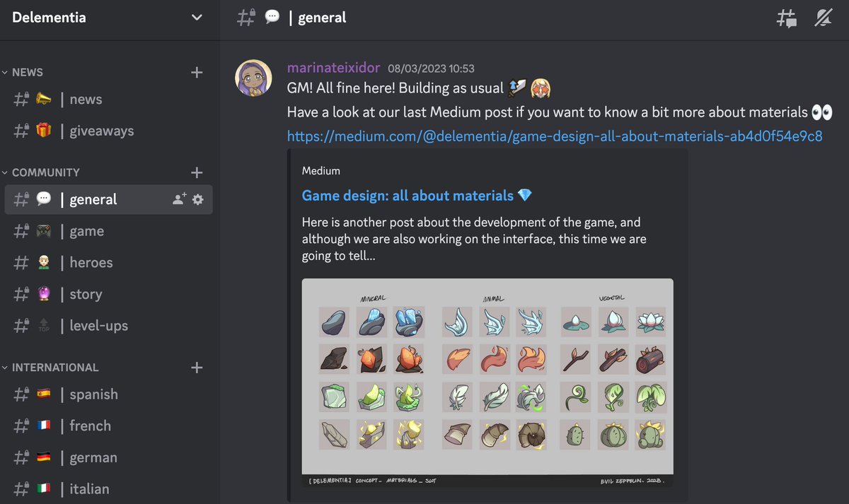Image resolution: width=849 pixels, height=504 pixels.
Task: Open the Threads icon in the channel header
Action: (787, 19)
